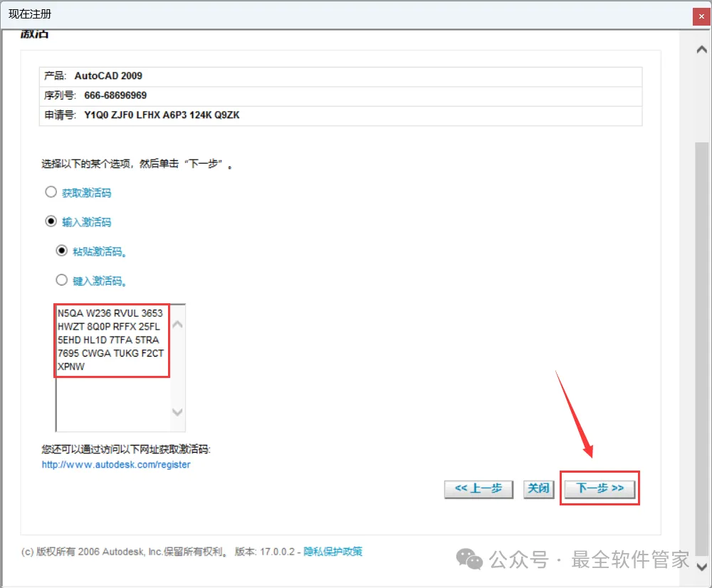This screenshot has height=588, width=712.
Task: Click the product name AutoCAD 2009
Action: [108, 76]
